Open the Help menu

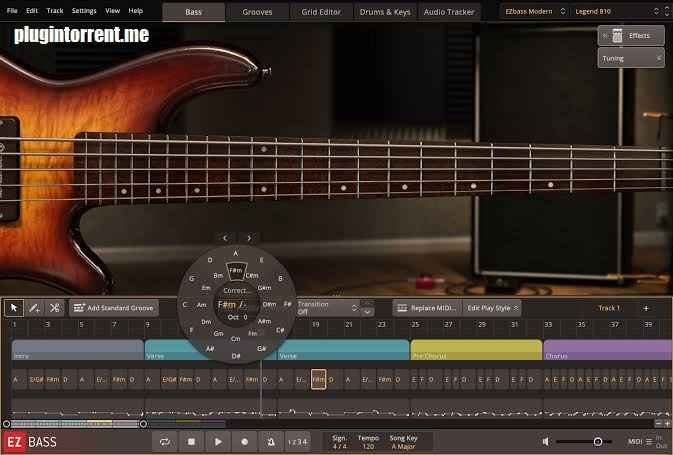pyautogui.click(x=136, y=11)
